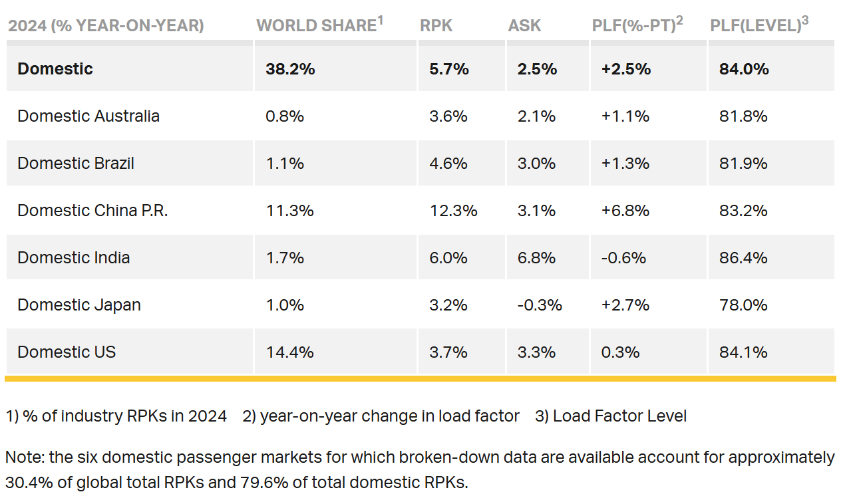Select the Domestic US row label
This screenshot has height=504, width=847.
67,352
